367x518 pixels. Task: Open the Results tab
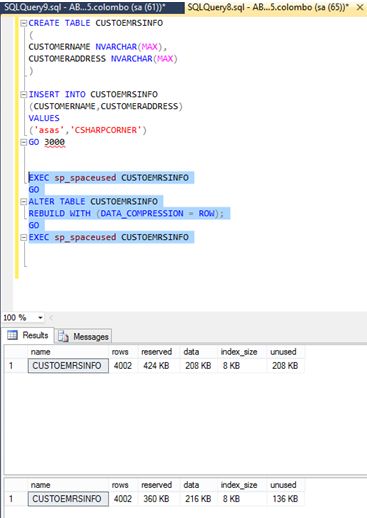coord(28,335)
